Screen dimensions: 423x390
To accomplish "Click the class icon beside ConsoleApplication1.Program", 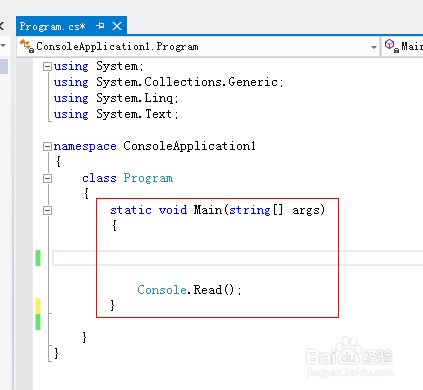I will pyautogui.click(x=27, y=46).
